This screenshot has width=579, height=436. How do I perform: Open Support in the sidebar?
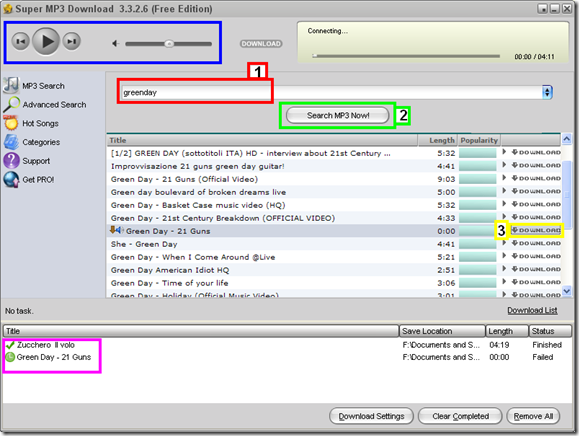tap(36, 161)
